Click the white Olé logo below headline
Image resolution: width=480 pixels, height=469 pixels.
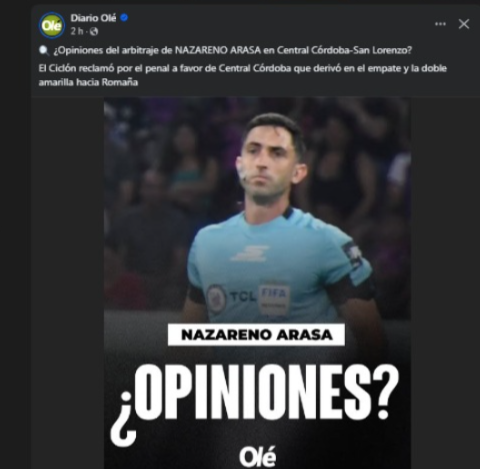click(x=257, y=457)
